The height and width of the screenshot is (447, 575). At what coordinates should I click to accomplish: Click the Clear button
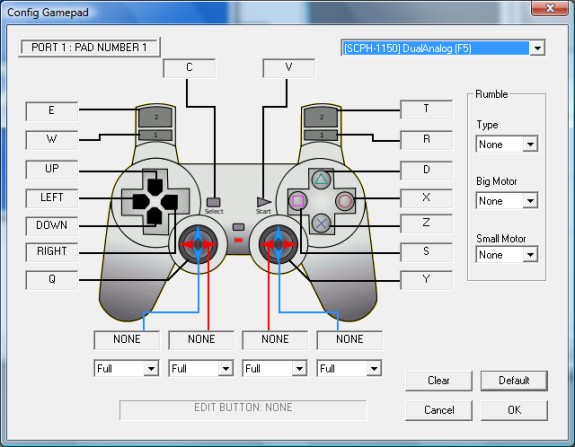click(x=439, y=381)
